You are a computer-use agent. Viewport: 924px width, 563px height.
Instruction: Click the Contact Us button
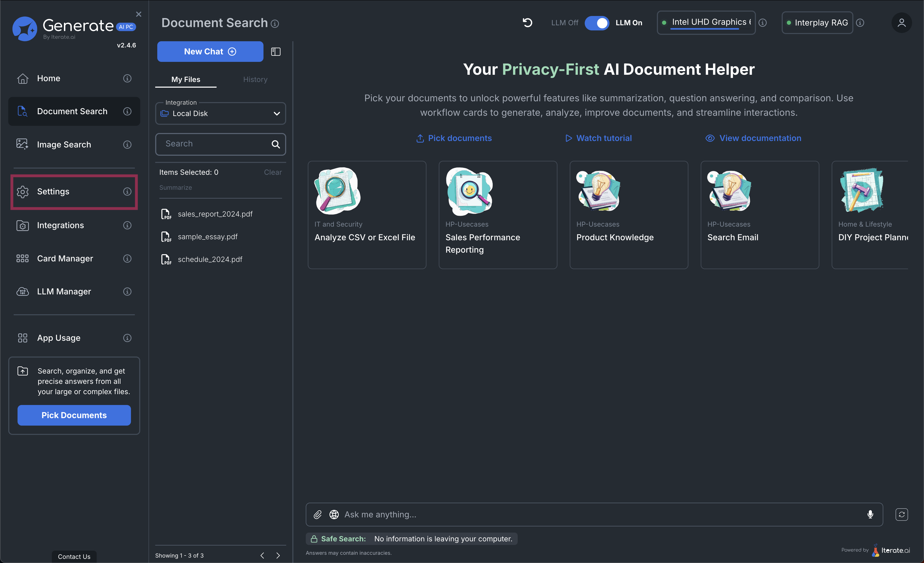[x=74, y=556]
